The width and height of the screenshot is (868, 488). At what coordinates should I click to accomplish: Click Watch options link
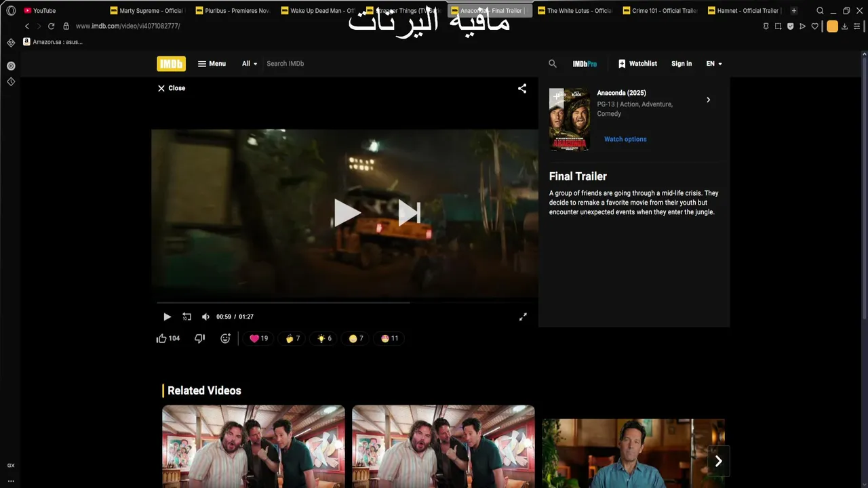625,139
